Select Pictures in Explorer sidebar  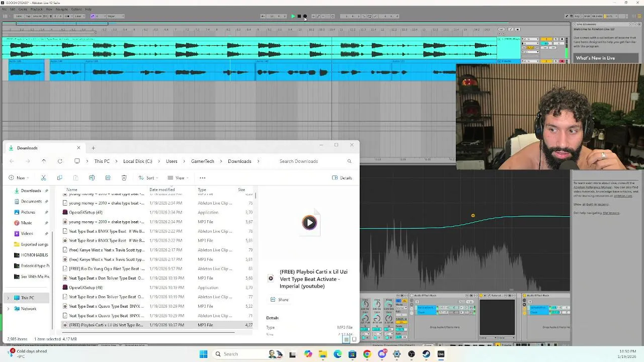tap(28, 212)
